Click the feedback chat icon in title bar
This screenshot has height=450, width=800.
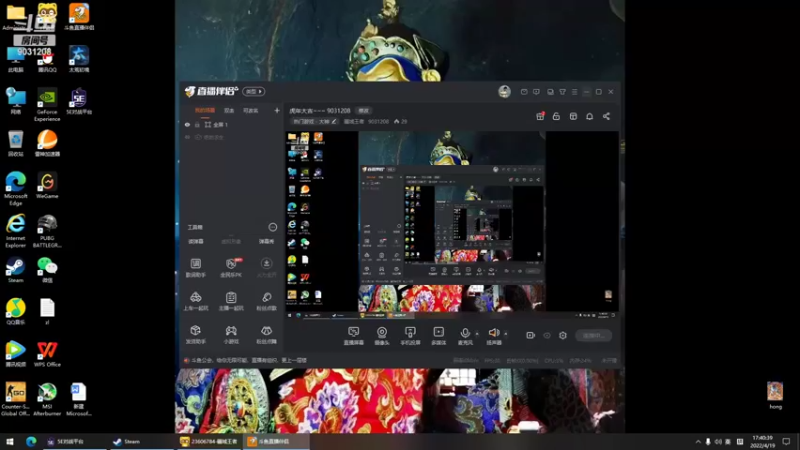tap(536, 92)
